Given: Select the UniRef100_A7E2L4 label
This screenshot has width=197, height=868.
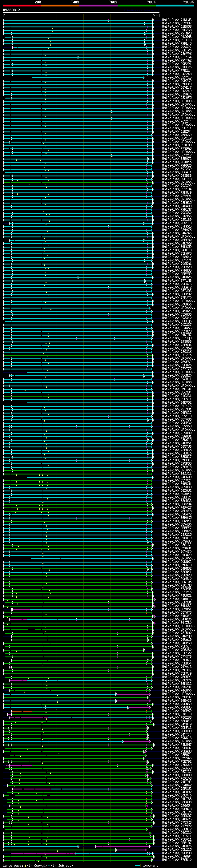Looking at the screenshot, I should coord(177,71).
